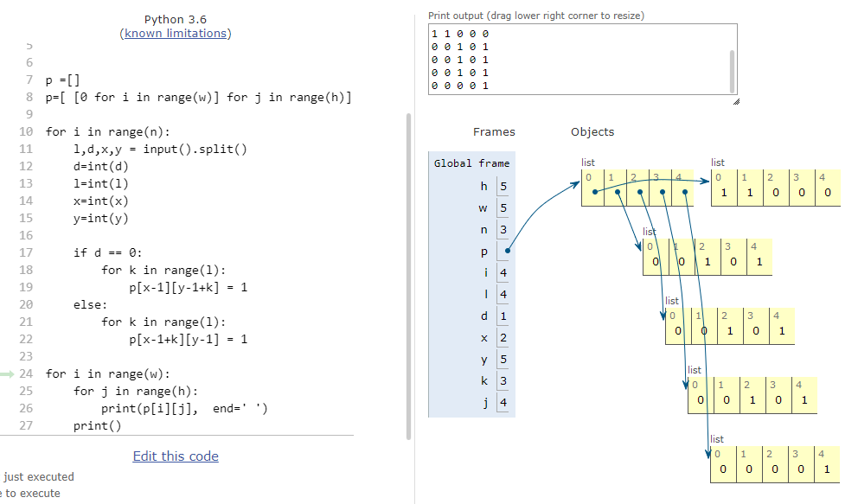Click third row list's index 4 cell
The image size is (858, 504).
[781, 326]
